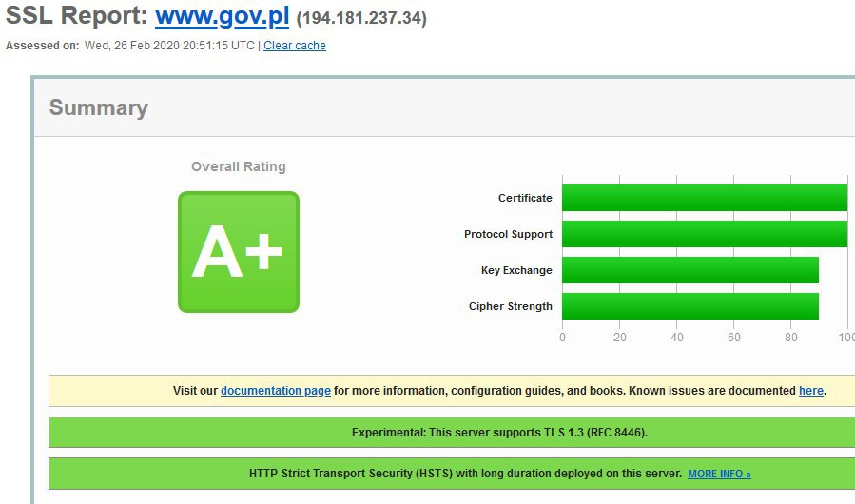Click the TLS 1.3 experimental support notice
The image size is (855, 504).
pyautogui.click(x=452, y=433)
